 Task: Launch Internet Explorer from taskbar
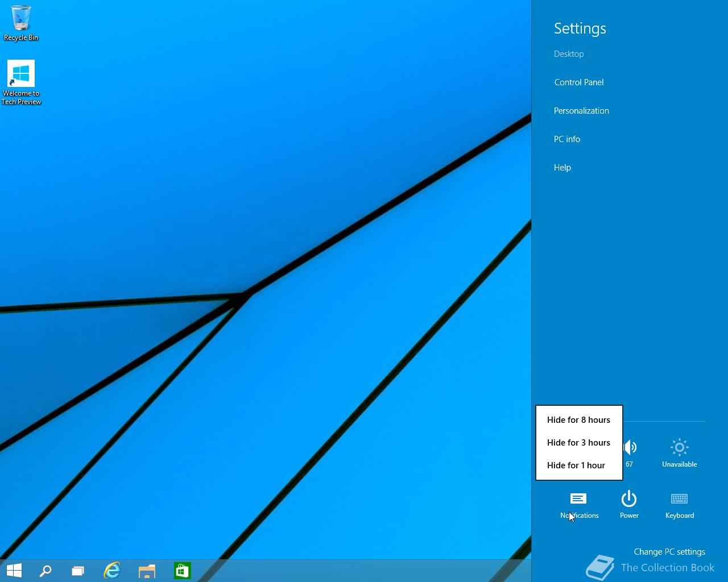coord(112,571)
